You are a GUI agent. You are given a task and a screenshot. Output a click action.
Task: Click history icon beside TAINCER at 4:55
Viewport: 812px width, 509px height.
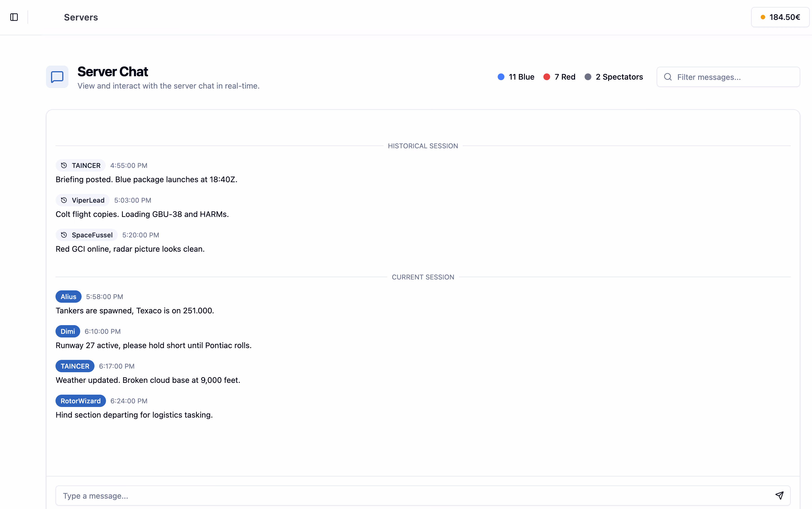[x=64, y=165]
